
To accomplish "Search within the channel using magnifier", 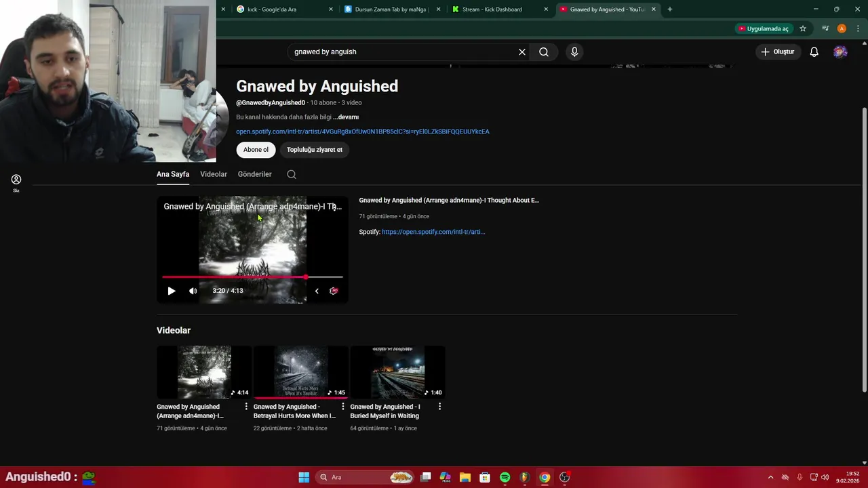I will click(292, 174).
